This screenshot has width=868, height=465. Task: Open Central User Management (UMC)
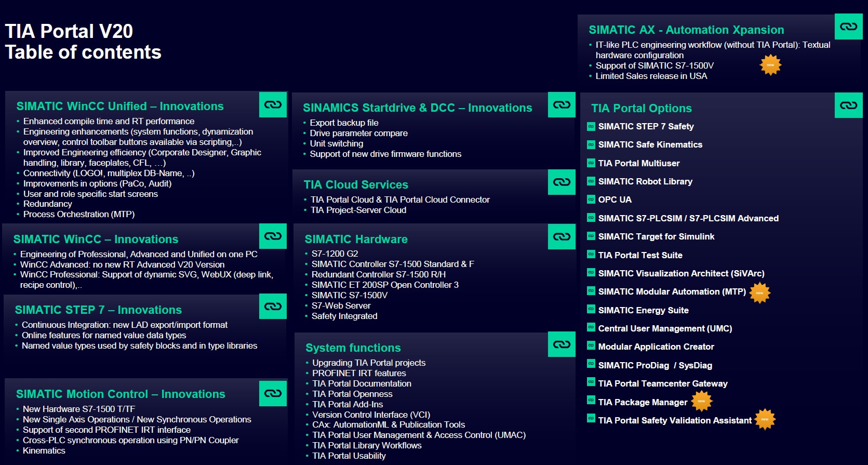(665, 328)
